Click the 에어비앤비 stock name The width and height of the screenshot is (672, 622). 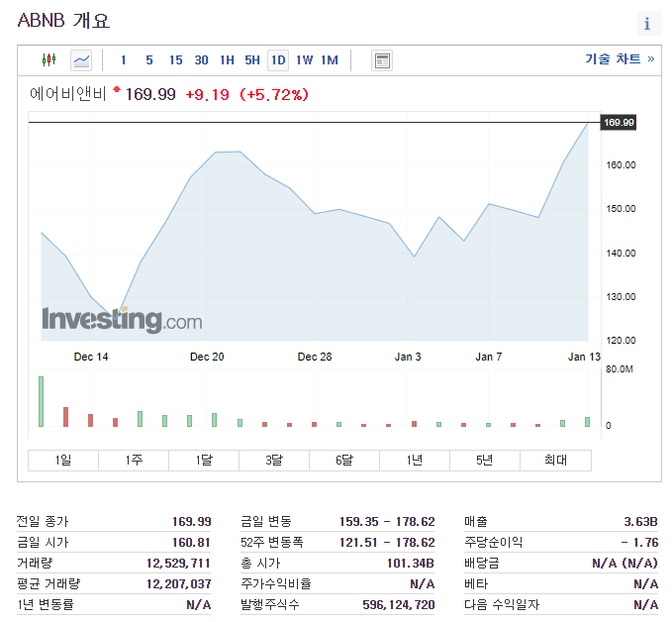(67, 94)
